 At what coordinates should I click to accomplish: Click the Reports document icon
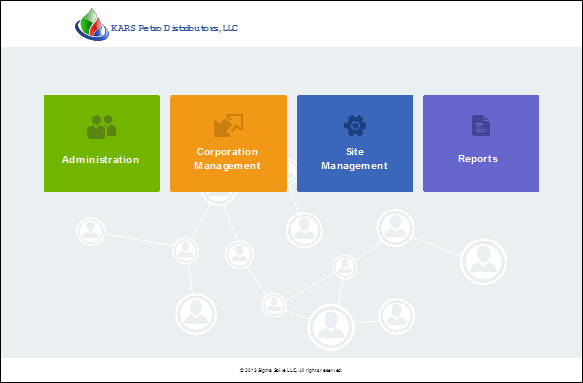[x=481, y=125]
